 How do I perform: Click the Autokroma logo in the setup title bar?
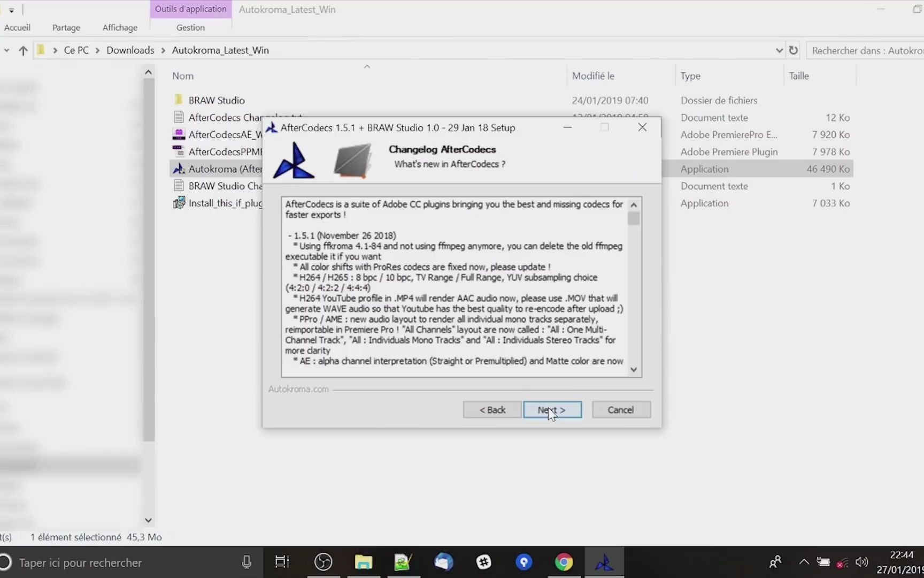[272, 127]
